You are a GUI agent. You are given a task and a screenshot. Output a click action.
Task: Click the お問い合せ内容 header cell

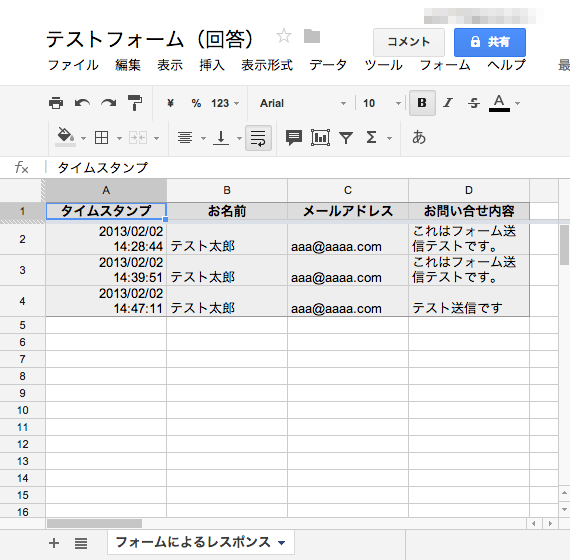[469, 211]
